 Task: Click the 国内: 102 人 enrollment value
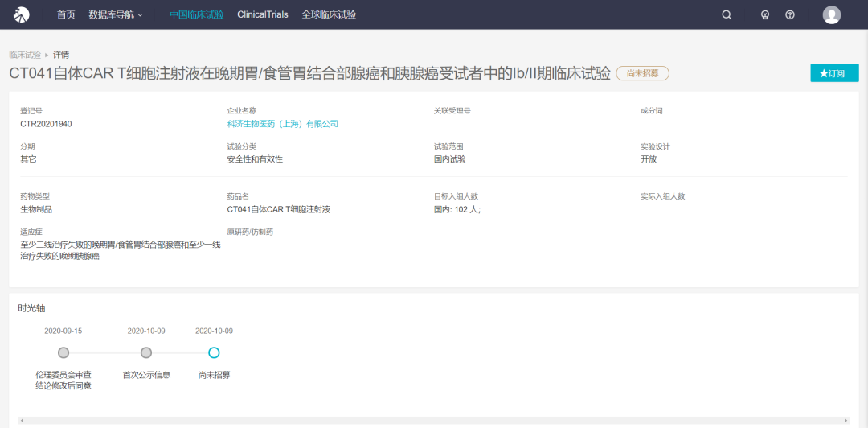[x=457, y=209]
